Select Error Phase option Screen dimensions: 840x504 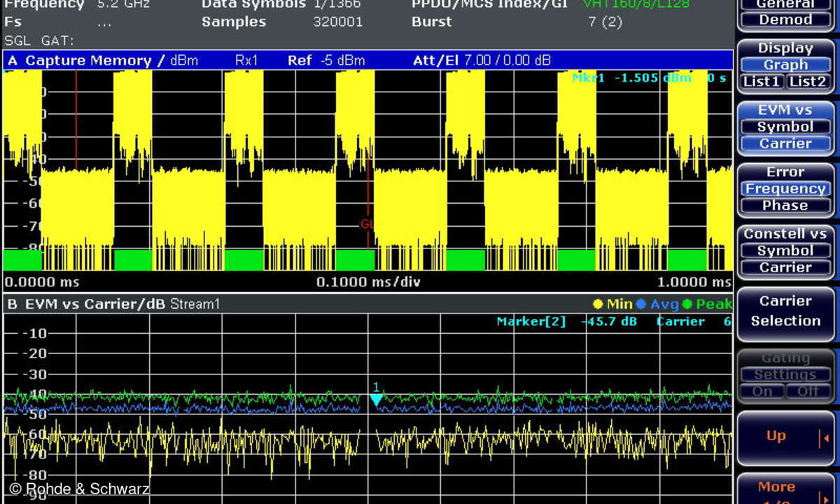point(785,205)
